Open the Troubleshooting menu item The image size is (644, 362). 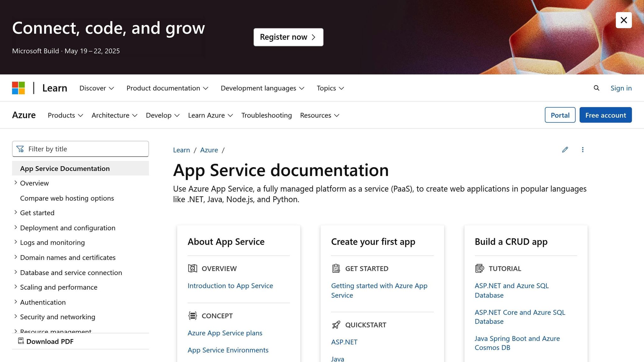(266, 115)
